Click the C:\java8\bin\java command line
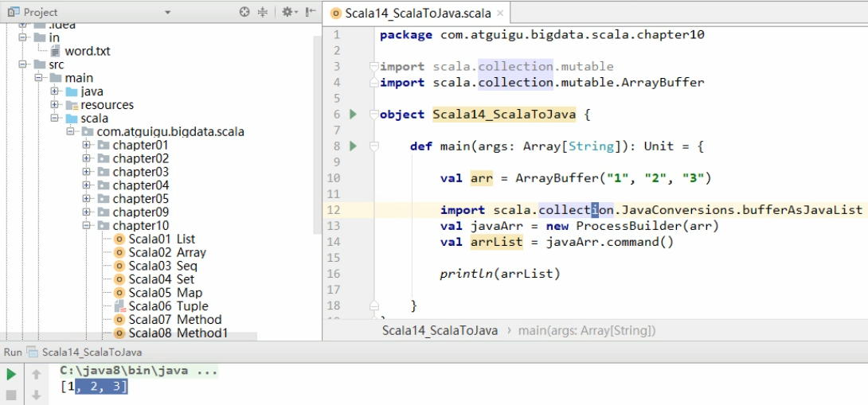 click(139, 371)
